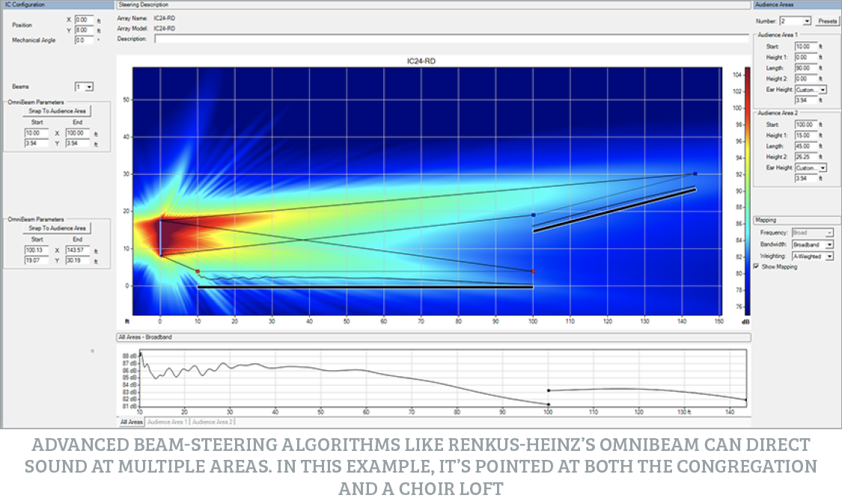
Task: Click Snap To Audience Area for second OmniBeam
Action: click(x=58, y=227)
